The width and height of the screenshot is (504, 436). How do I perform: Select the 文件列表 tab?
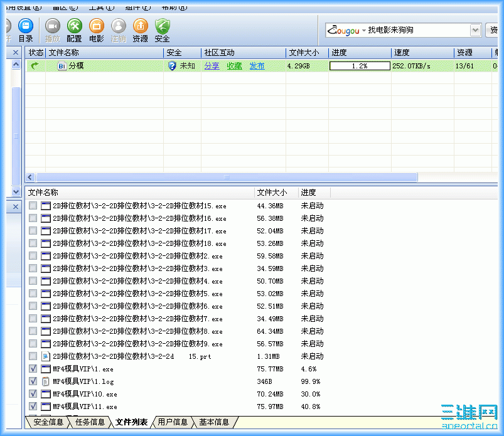131,422
